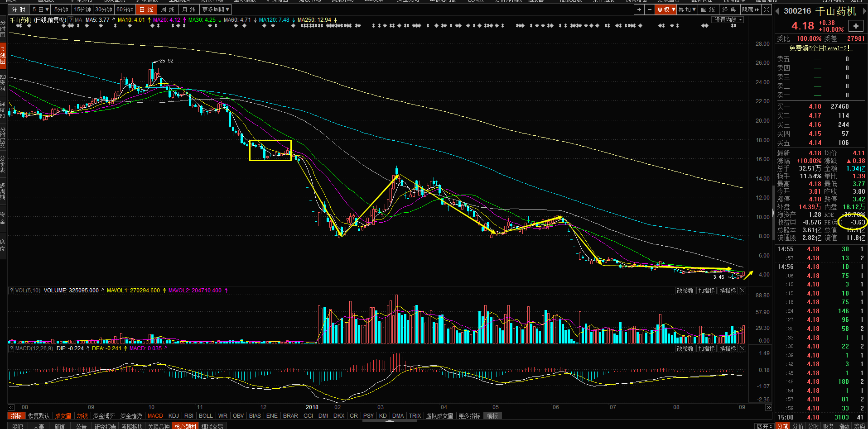Switch to the 周线 weekly chart tab
The height and width of the screenshot is (429, 868).
pos(168,10)
